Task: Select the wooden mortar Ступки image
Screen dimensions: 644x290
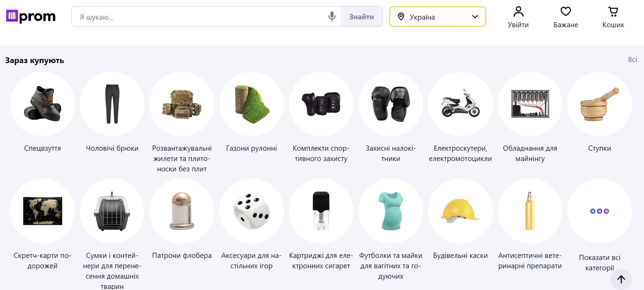Action: click(600, 104)
